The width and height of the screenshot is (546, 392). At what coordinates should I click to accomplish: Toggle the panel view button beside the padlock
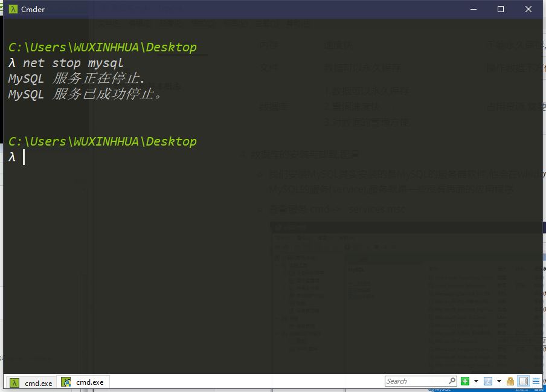coord(524,381)
